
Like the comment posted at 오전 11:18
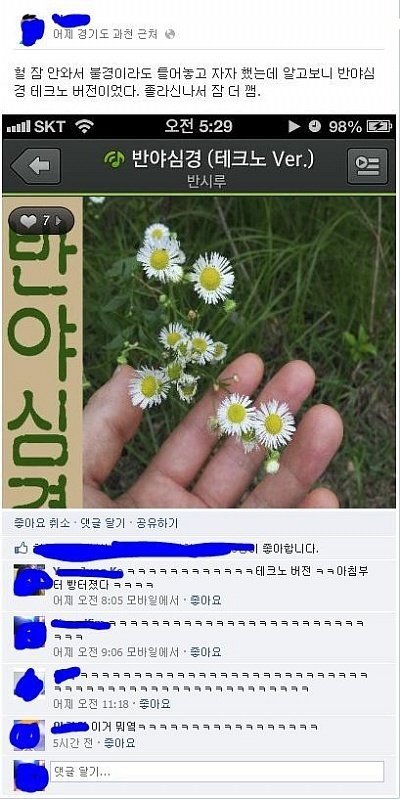154,704
